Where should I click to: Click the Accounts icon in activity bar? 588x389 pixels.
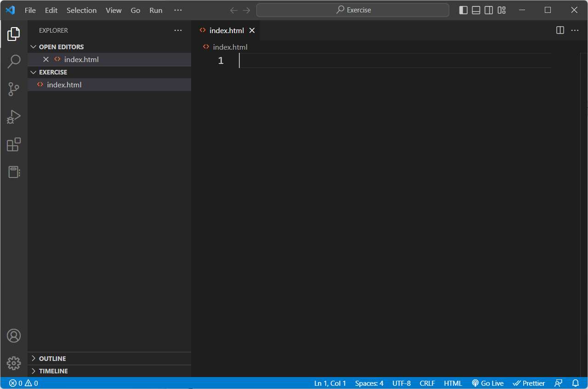[x=14, y=336]
